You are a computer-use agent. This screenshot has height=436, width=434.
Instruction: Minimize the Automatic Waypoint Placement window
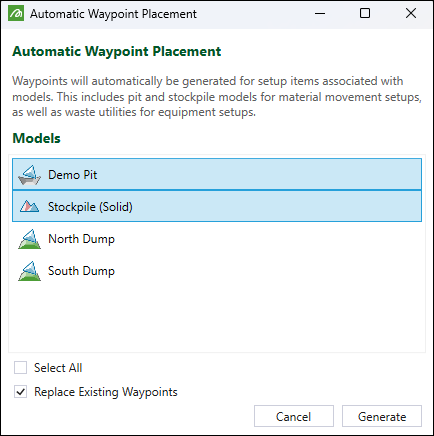[320, 14]
